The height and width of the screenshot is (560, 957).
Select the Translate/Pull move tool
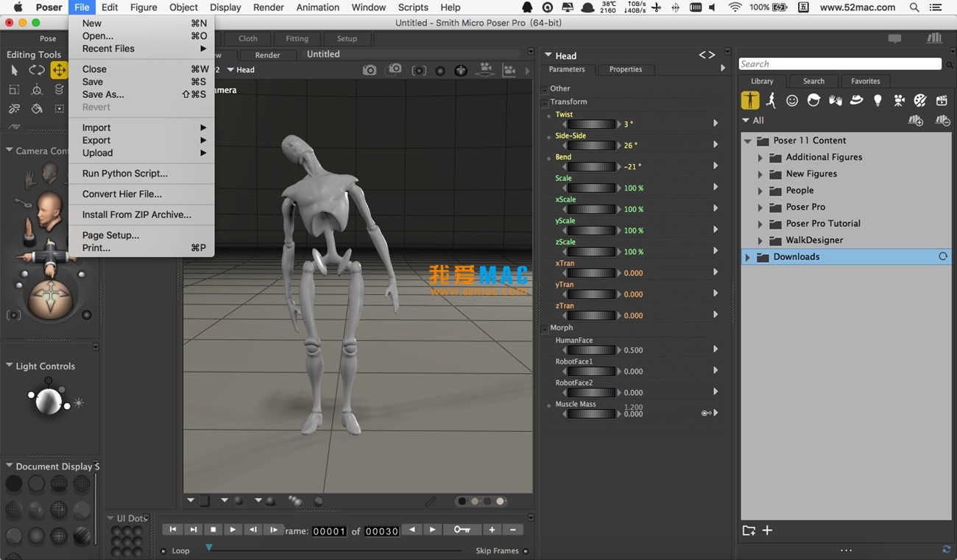click(59, 71)
